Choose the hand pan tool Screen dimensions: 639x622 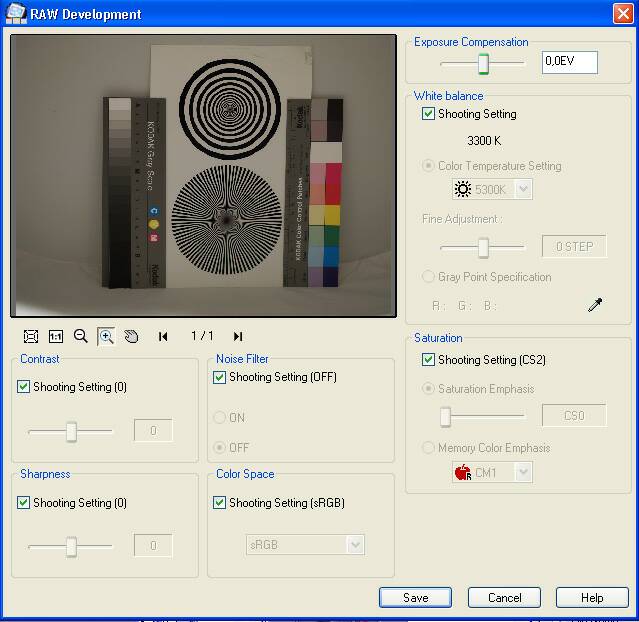[x=131, y=337]
